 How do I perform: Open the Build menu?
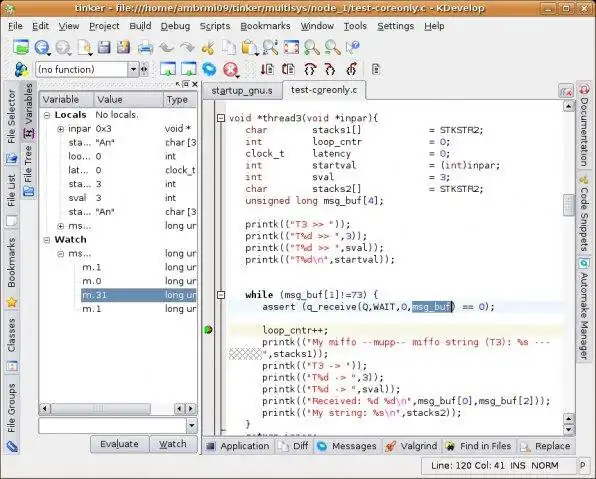[140, 26]
